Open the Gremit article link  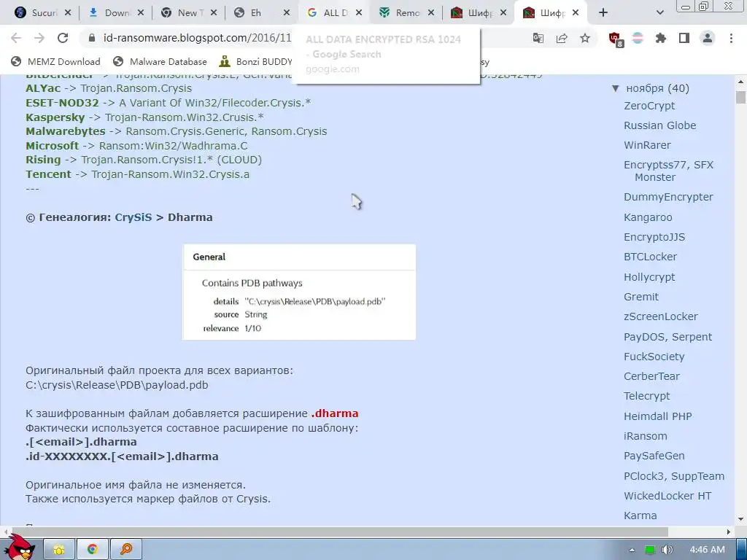click(641, 297)
